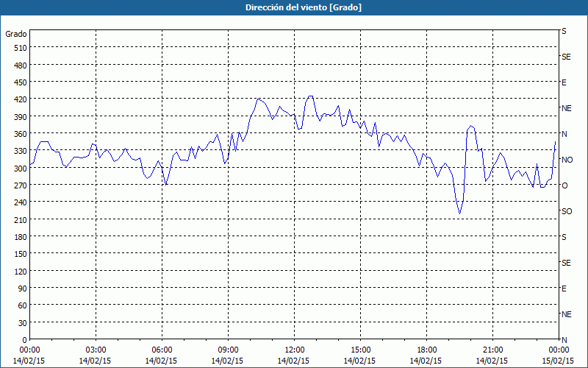Viewport: 588px width, 368px height.
Task: Click the 03:00 time label
Action: click(96, 350)
